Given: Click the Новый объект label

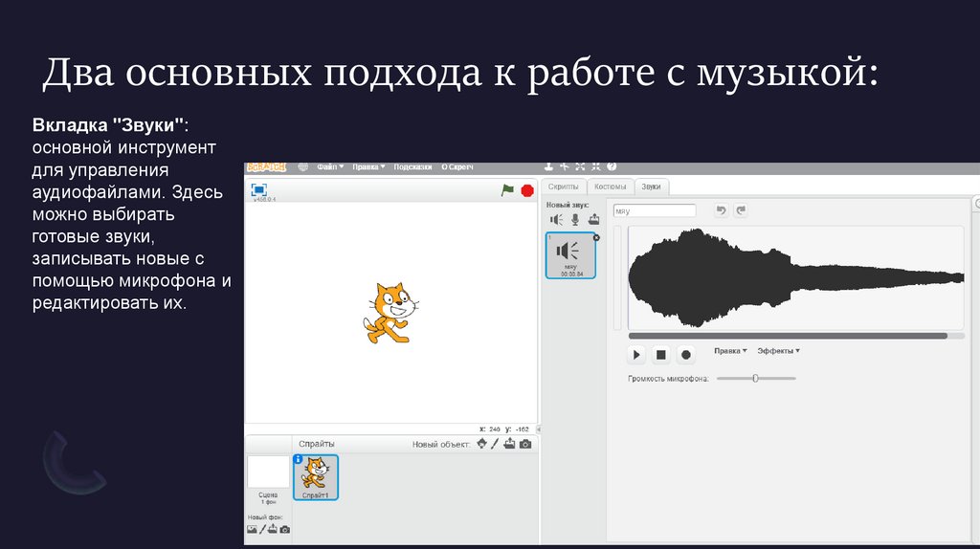Looking at the screenshot, I should pyautogui.click(x=441, y=445).
